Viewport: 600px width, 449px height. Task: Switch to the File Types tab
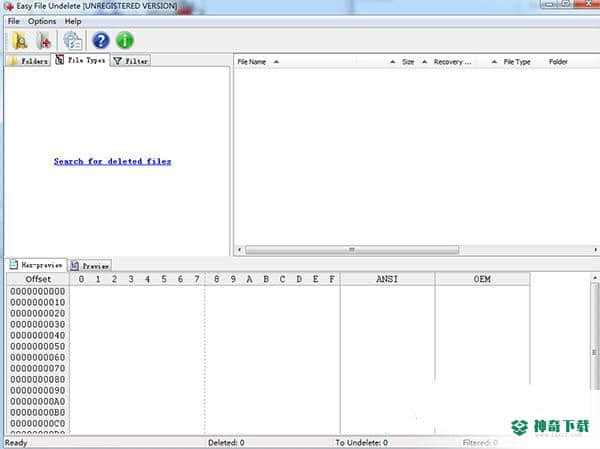point(81,60)
